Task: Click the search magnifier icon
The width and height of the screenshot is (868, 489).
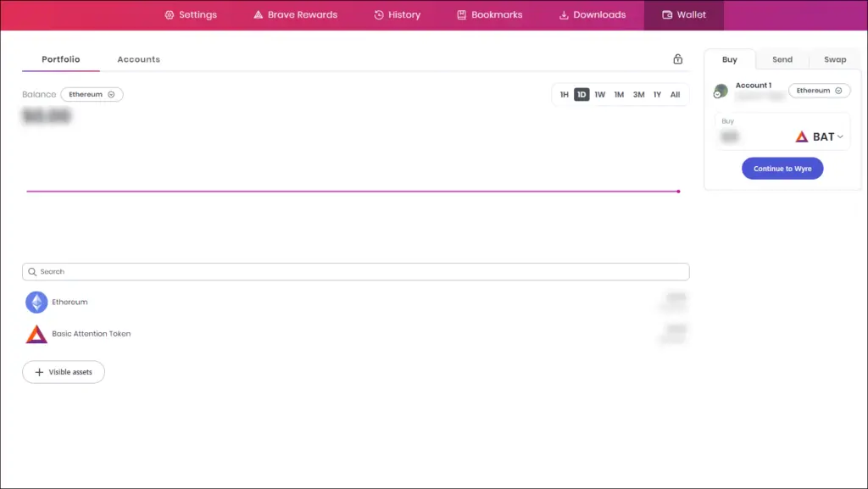Action: coord(32,271)
